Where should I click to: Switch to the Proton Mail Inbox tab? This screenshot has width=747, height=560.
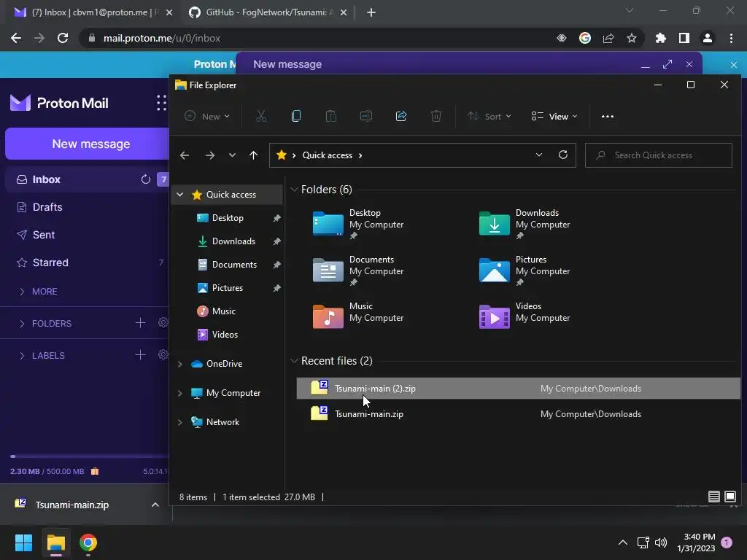tap(93, 12)
